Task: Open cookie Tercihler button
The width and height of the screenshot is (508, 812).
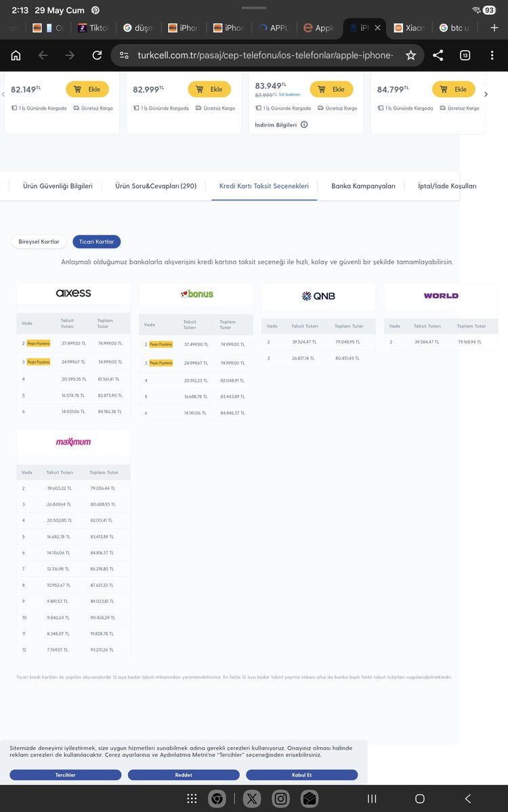Action: [66, 775]
